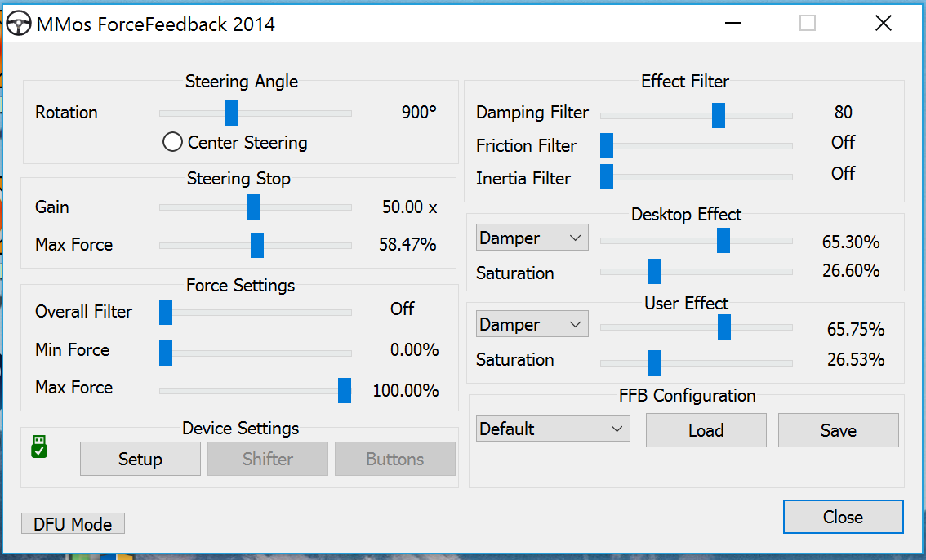Click the Damping Filter value 80
This screenshot has width=926, height=560.
click(844, 112)
